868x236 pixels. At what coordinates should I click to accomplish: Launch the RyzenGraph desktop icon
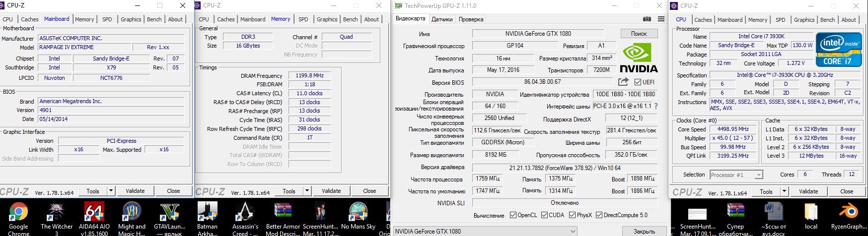[848, 217]
